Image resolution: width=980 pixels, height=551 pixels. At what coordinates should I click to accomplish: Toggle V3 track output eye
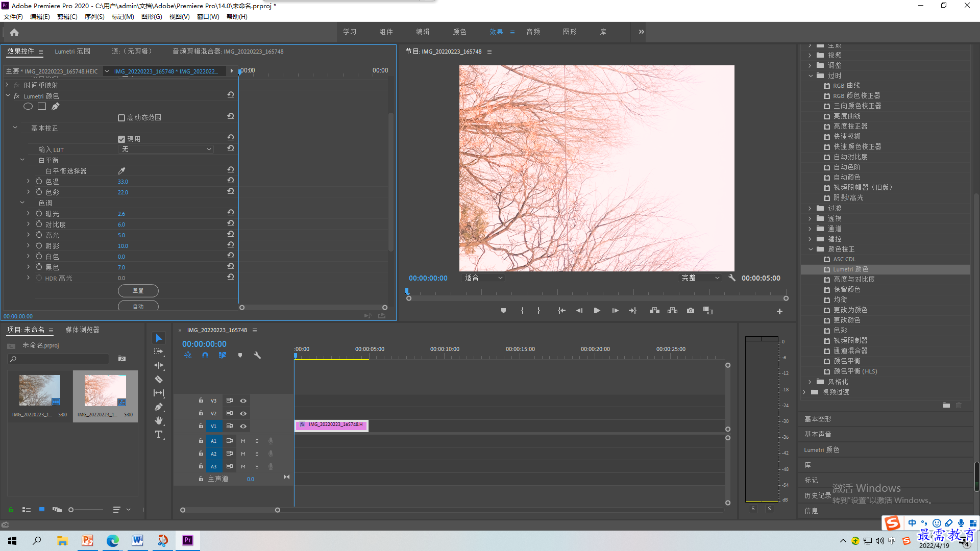point(243,401)
